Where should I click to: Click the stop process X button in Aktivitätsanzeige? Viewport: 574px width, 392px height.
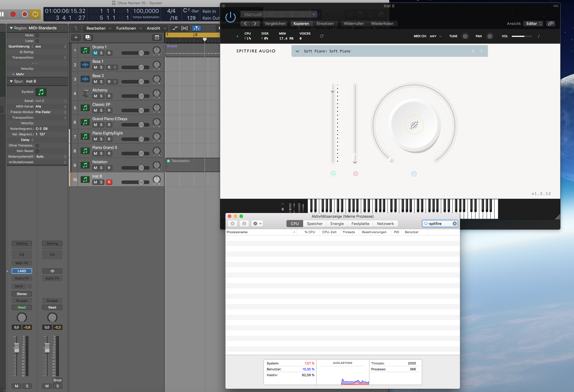tap(232, 224)
